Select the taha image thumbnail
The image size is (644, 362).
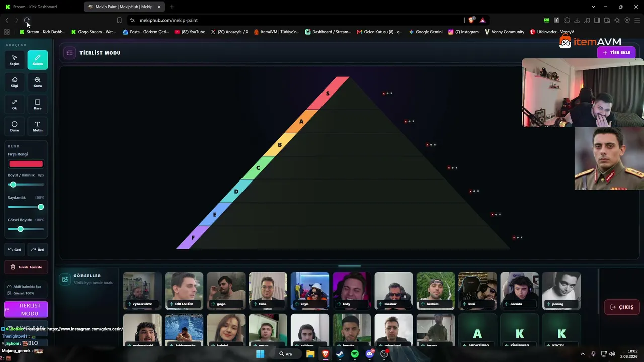coord(268,291)
